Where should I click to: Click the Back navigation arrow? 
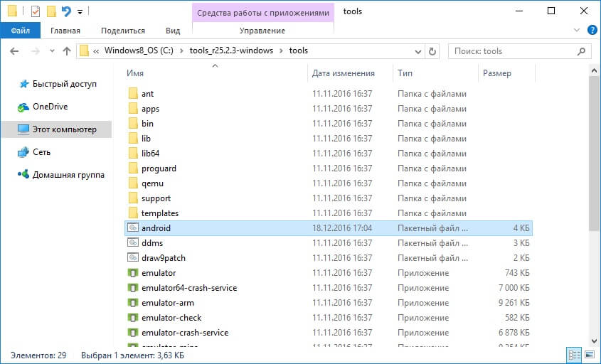[x=14, y=51]
